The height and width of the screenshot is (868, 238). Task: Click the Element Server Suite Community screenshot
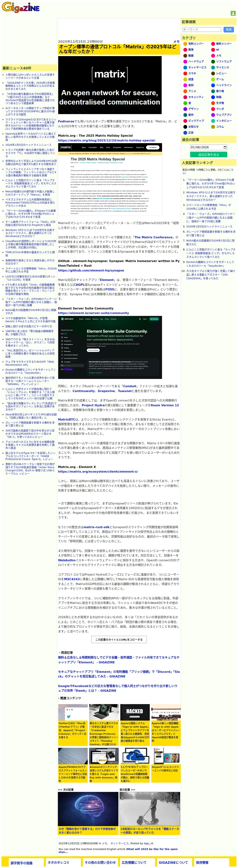pyautogui.click(x=110, y=347)
